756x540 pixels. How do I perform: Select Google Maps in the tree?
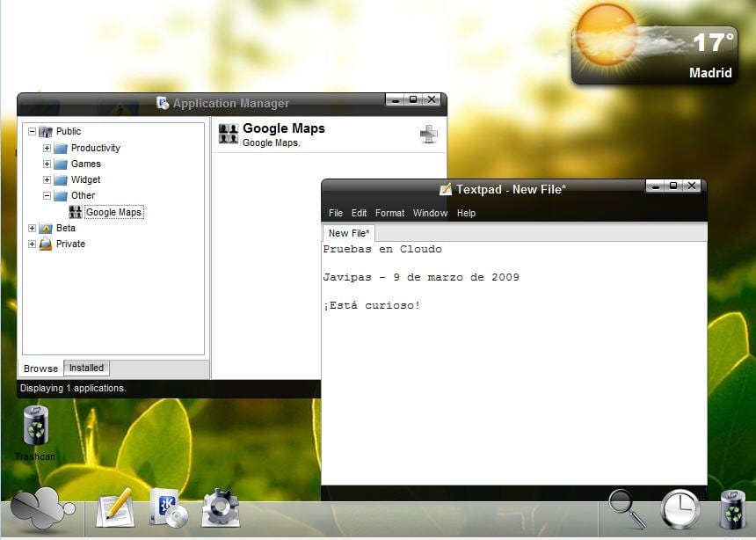(113, 212)
